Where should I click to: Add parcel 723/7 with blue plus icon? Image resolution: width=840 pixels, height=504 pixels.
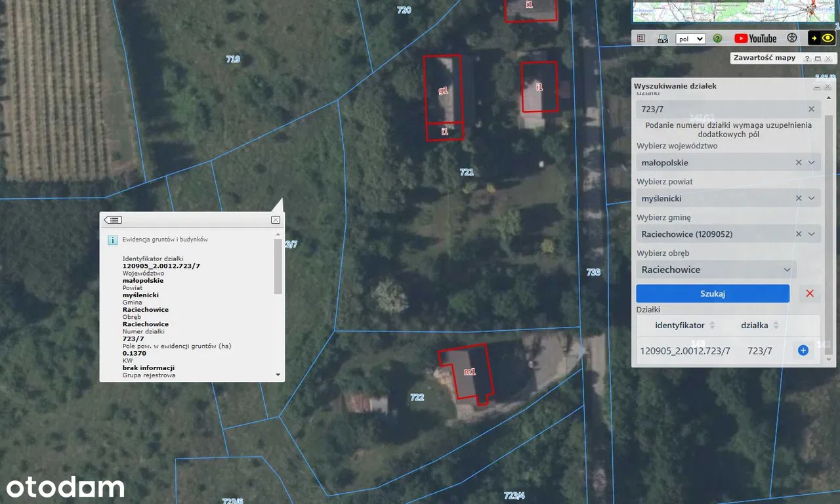click(803, 350)
